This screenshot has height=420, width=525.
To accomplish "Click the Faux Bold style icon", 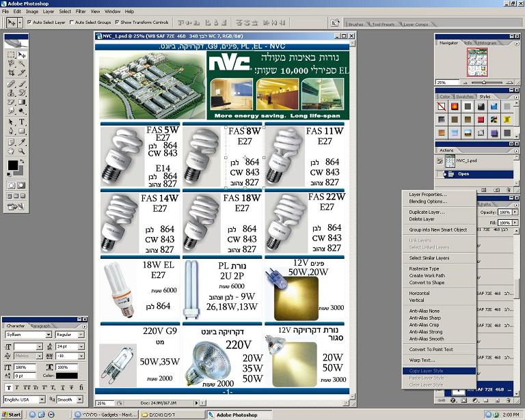I will [8, 387].
